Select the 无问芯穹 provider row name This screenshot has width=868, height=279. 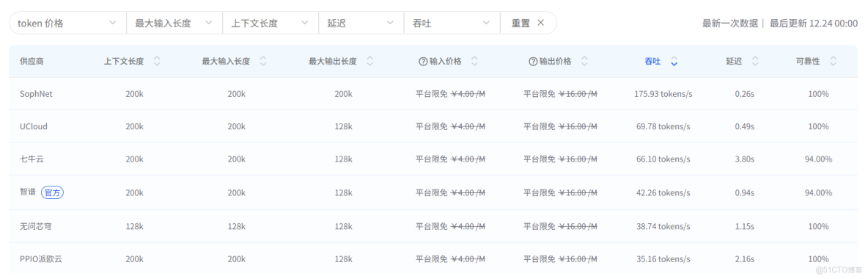36,226
